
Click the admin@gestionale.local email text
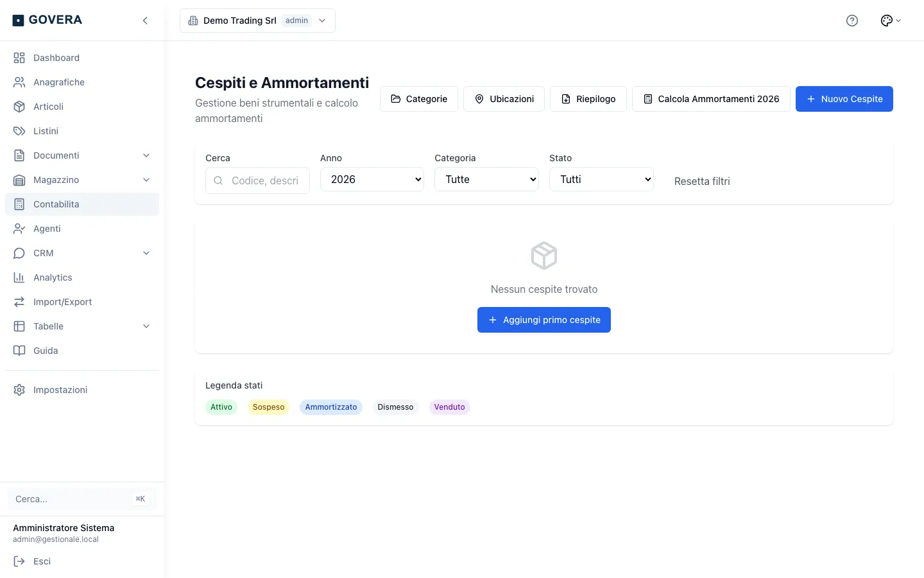click(56, 539)
